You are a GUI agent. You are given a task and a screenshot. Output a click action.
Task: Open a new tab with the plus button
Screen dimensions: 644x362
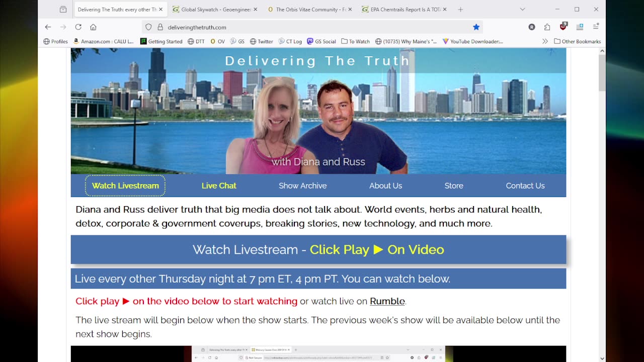pyautogui.click(x=460, y=9)
